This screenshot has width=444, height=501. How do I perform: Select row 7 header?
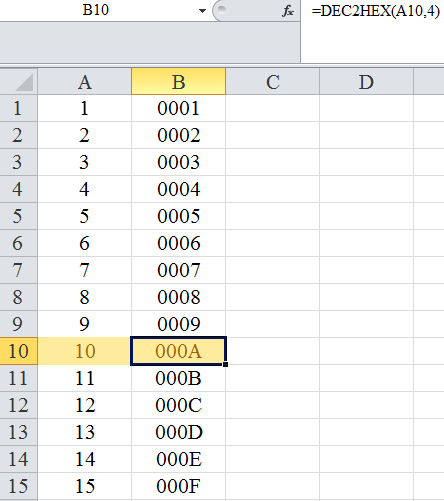19,270
